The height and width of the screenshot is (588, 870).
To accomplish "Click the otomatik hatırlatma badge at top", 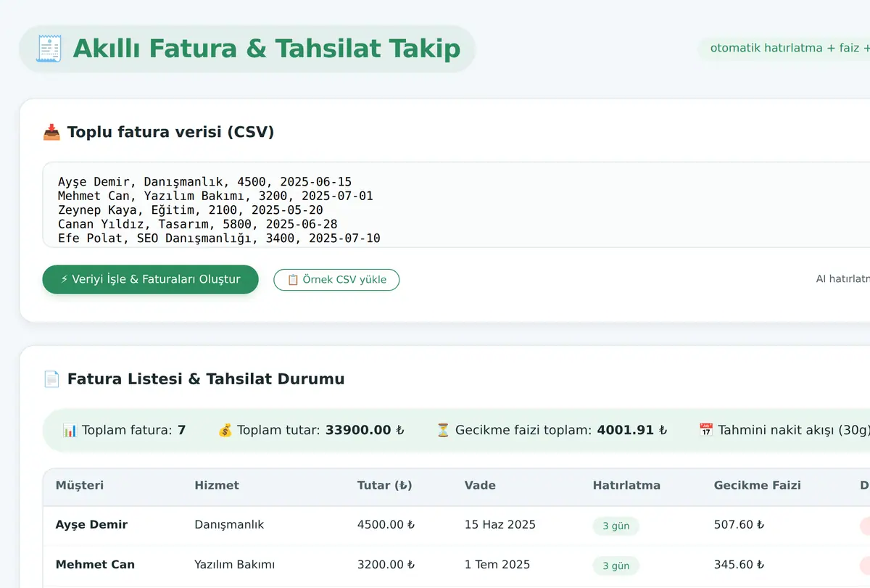I will click(x=784, y=49).
